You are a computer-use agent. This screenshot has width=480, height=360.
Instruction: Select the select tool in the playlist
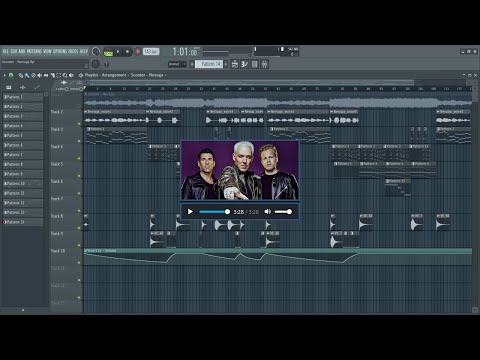pos(59,75)
